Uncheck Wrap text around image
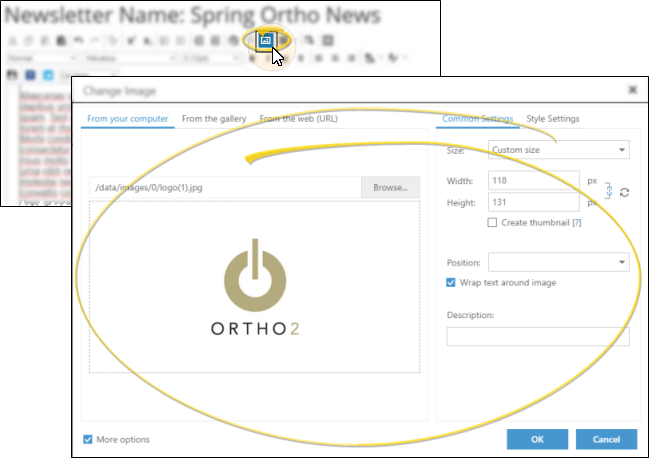This screenshot has width=660, height=469. coord(452,283)
